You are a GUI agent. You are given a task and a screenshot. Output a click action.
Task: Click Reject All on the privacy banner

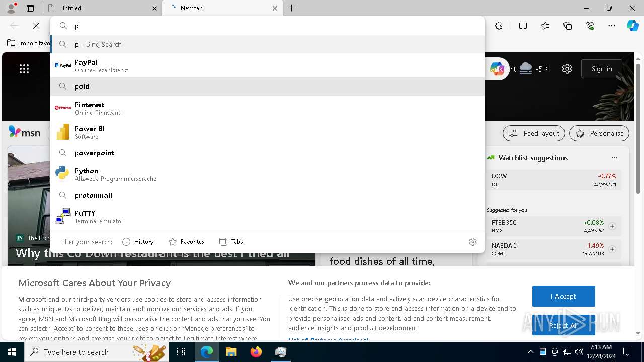click(x=563, y=325)
